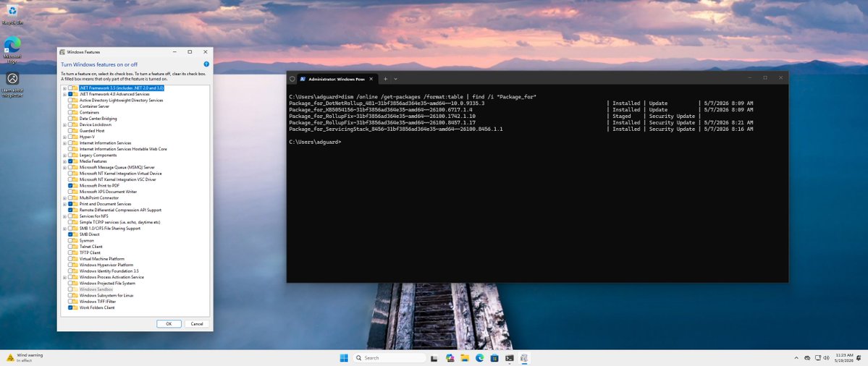The image size is (868, 366).
Task: Open Copilot from the taskbar
Action: pyautogui.click(x=450, y=358)
